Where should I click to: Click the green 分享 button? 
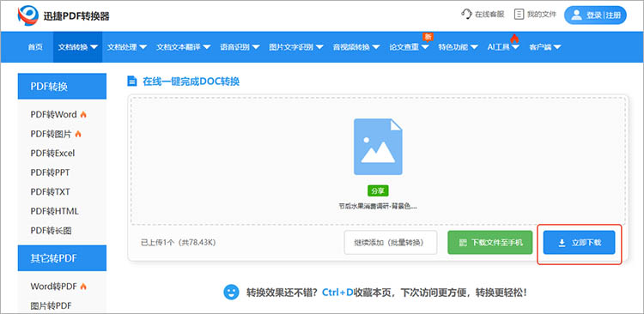tap(378, 190)
